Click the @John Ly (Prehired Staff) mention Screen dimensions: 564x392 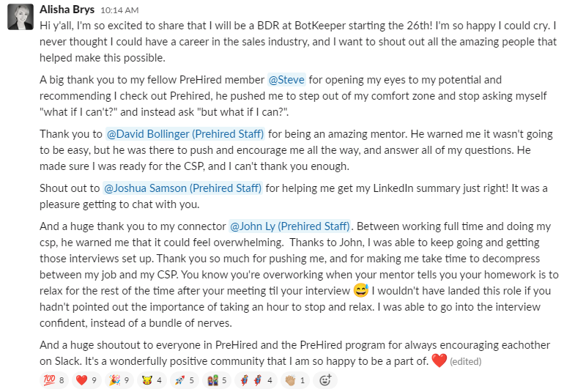click(x=290, y=225)
